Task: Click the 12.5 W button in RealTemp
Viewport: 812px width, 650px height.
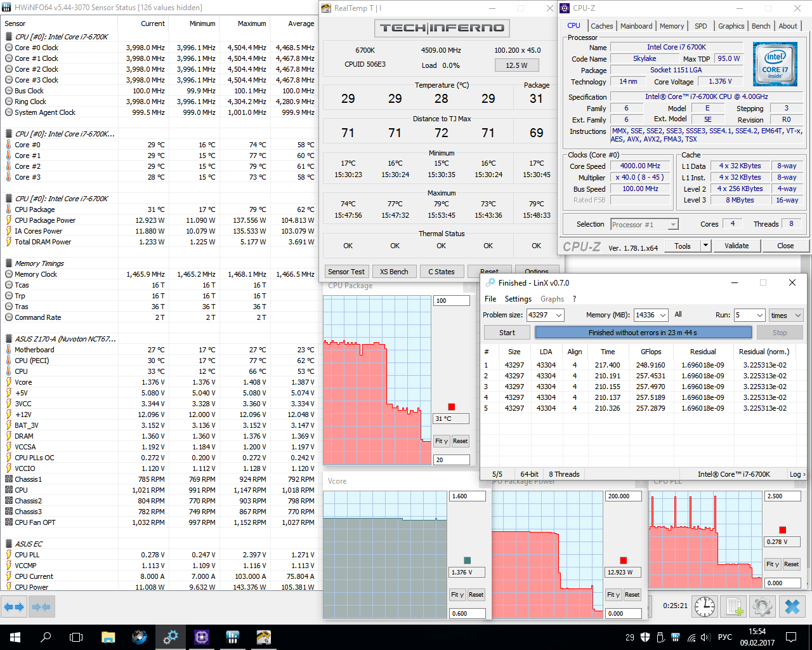Action: point(516,65)
